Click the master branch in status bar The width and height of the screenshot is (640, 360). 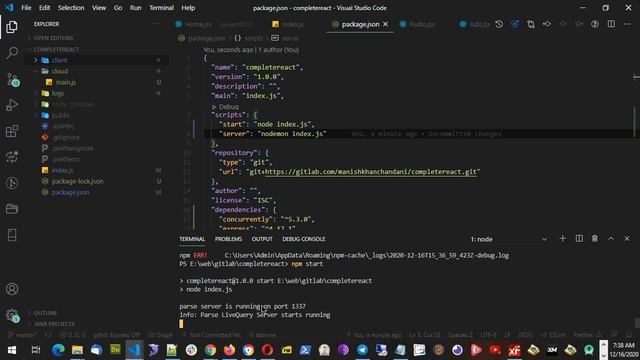click(x=22, y=335)
